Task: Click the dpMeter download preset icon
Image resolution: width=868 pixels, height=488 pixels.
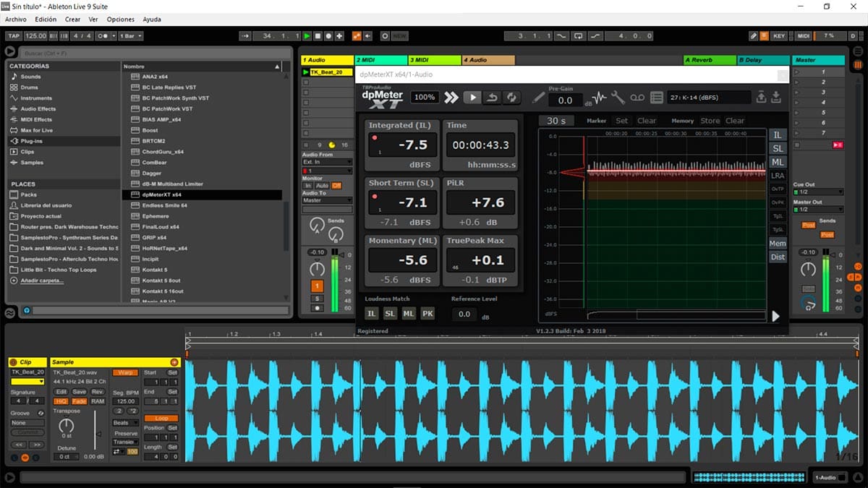Action: pos(776,98)
